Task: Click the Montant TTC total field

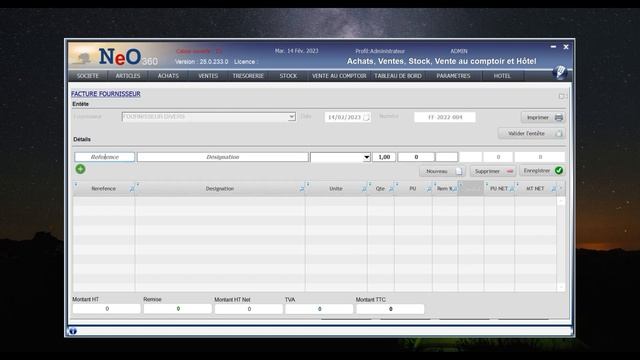Action: 390,309
